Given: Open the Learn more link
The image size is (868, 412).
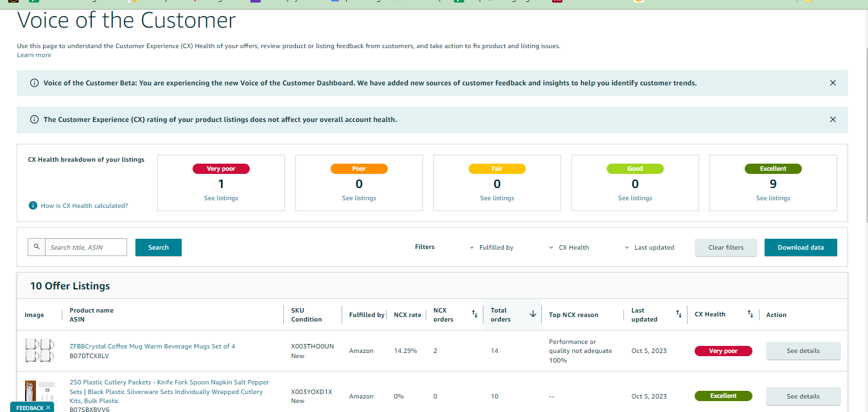Looking at the screenshot, I should (34, 55).
